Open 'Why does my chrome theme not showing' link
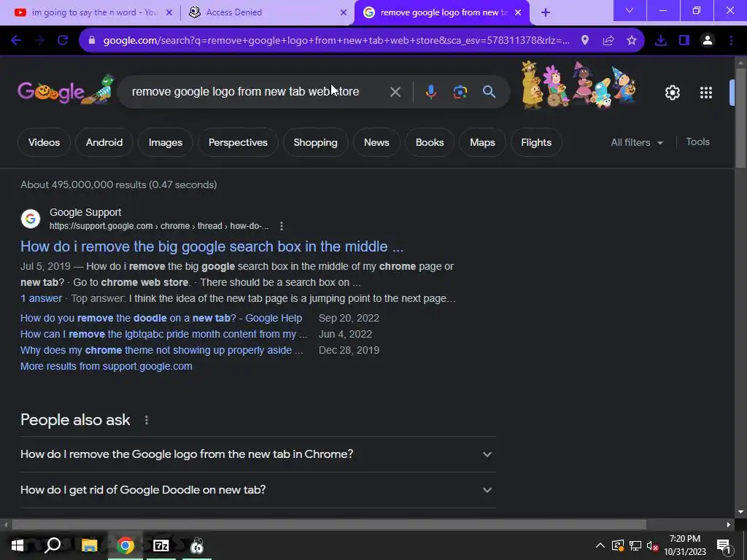 pyautogui.click(x=161, y=351)
